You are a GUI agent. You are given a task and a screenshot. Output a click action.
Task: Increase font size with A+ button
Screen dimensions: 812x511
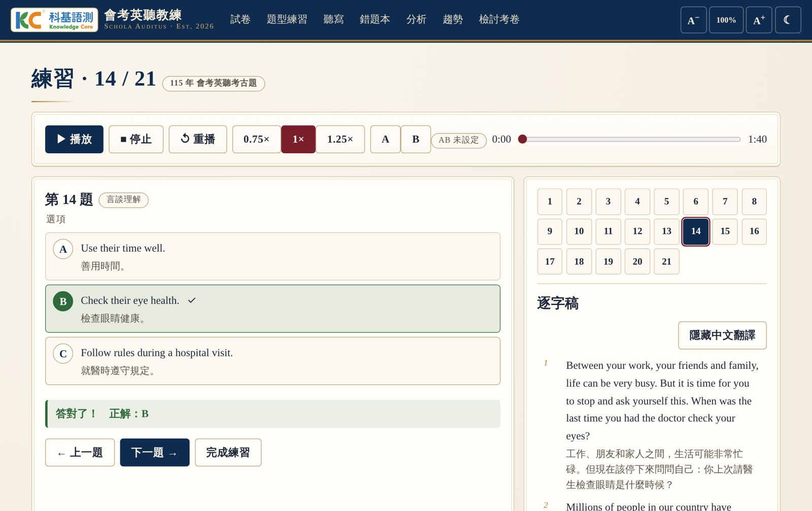pyautogui.click(x=759, y=20)
